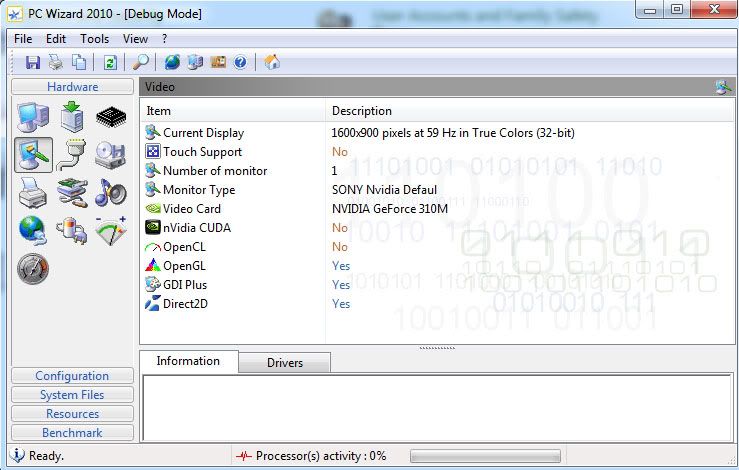Open the Voltage temperature gauge icon
Viewport: 739px width, 470px height.
(111, 231)
